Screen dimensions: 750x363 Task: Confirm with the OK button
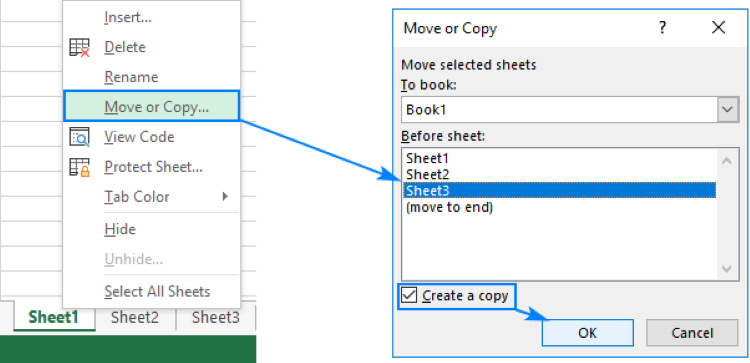coord(587,333)
